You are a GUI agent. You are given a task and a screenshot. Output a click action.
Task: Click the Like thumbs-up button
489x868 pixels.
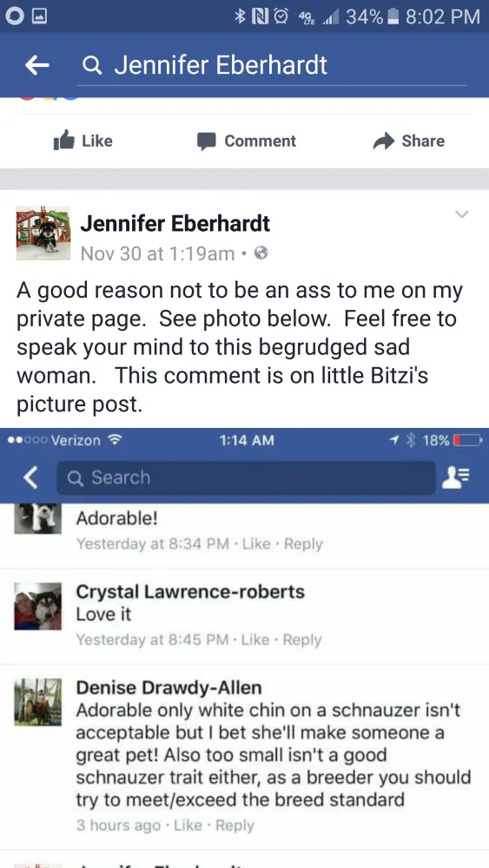[83, 141]
